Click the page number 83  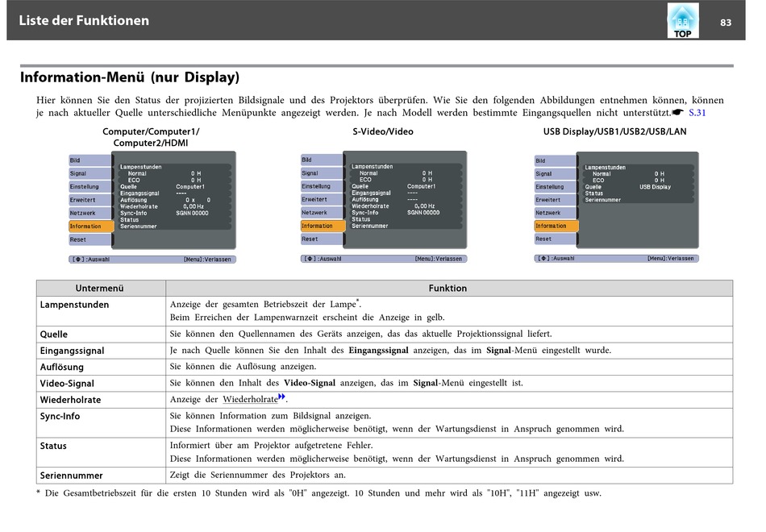(726, 23)
